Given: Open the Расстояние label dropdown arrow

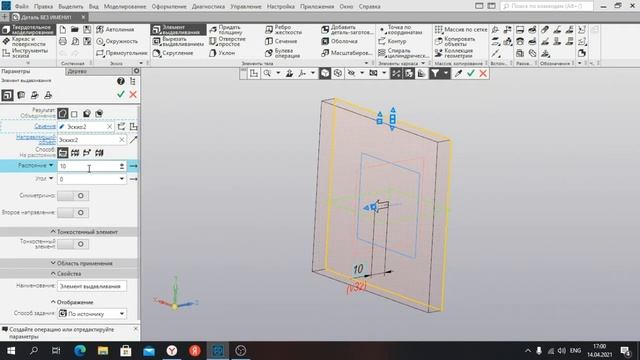Looking at the screenshot, I should tap(51, 165).
